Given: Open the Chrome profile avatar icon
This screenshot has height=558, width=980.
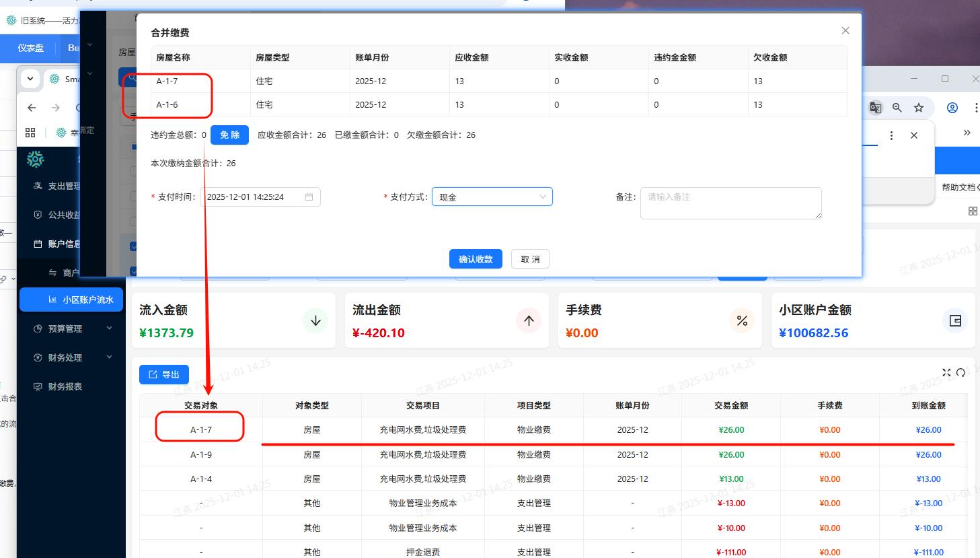Looking at the screenshot, I should tap(952, 108).
